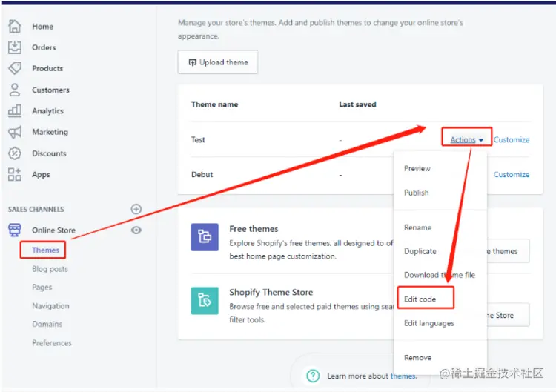Image resolution: width=556 pixels, height=392 pixels.
Task: Click the Theme name column header
Action: pyautogui.click(x=214, y=104)
